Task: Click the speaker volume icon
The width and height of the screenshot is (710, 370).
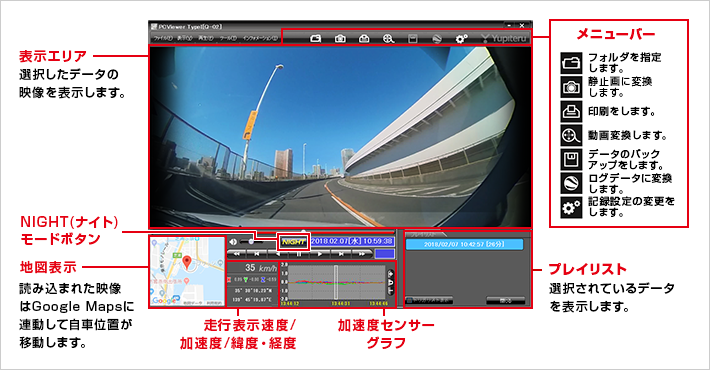Action: 233,242
